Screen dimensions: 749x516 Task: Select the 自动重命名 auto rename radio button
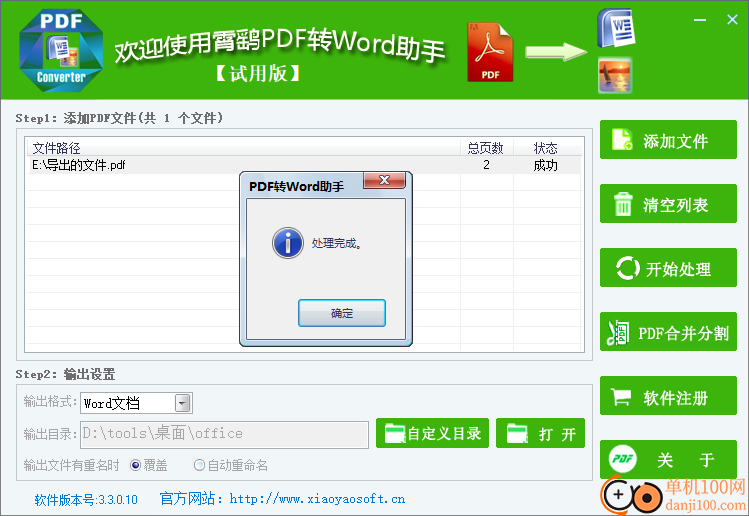[x=199, y=465]
